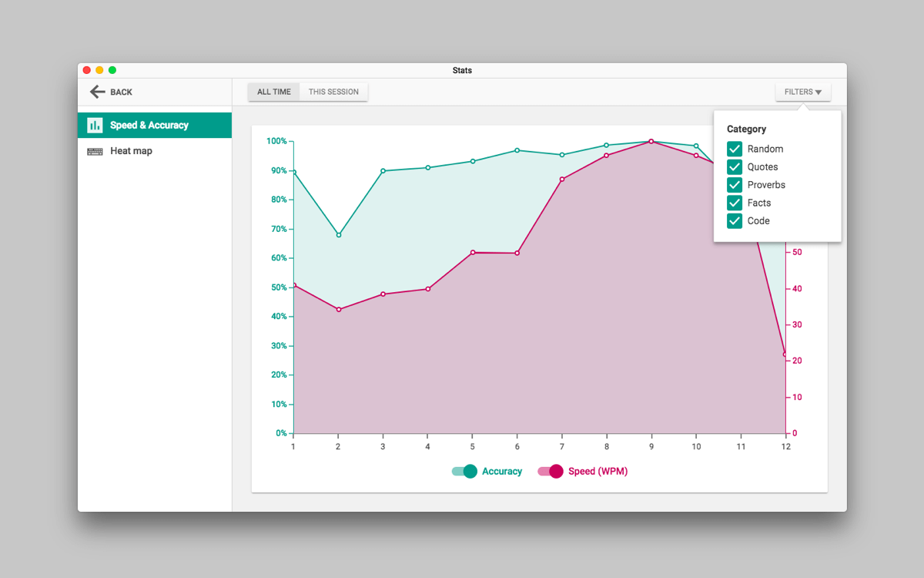Select the ALL TIME tab
Image resolution: width=924 pixels, height=578 pixels.
click(274, 92)
